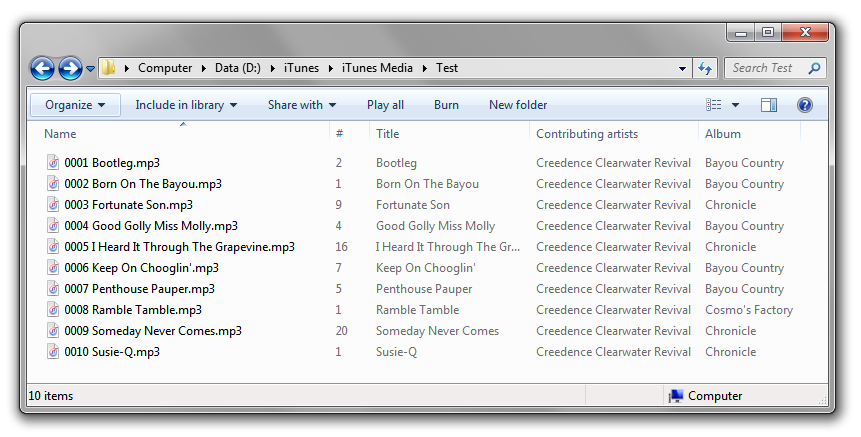
Task: Create a New folder
Action: pos(518,105)
